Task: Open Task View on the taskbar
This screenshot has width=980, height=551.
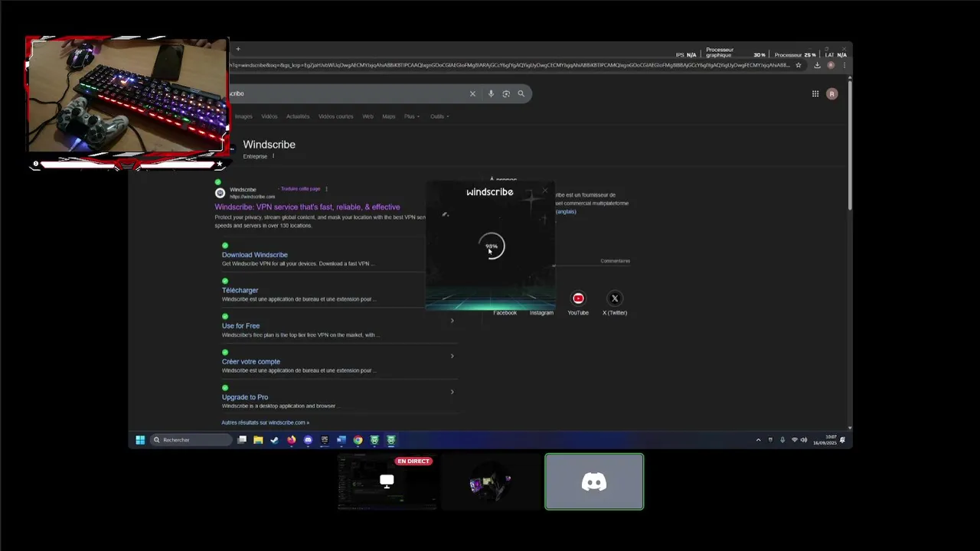Action: coord(242,440)
